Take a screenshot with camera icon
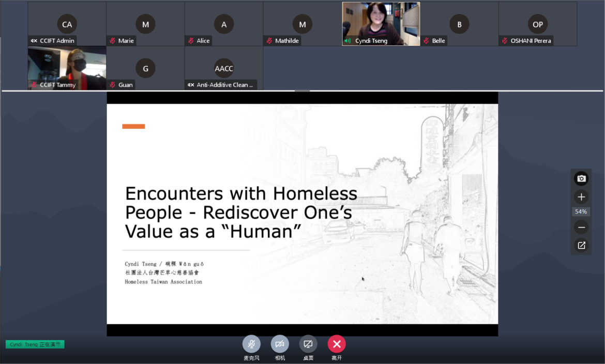This screenshot has height=364, width=605. 581,178
